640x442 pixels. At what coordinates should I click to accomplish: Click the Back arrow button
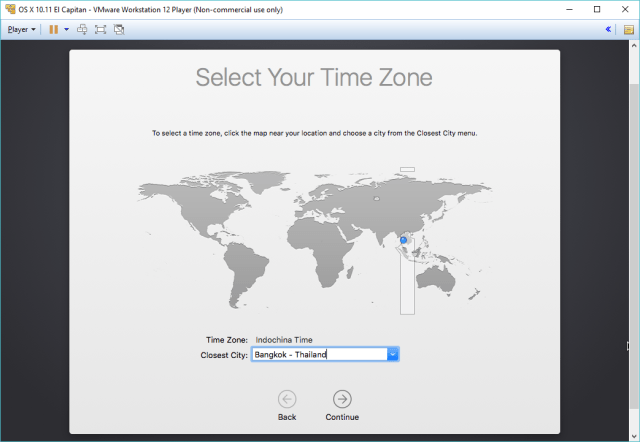287,399
